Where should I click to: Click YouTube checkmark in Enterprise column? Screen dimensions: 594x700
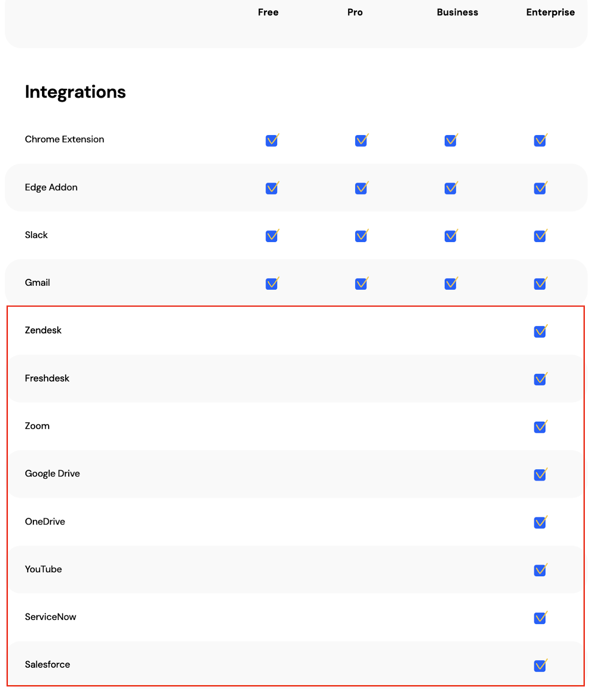pos(541,570)
